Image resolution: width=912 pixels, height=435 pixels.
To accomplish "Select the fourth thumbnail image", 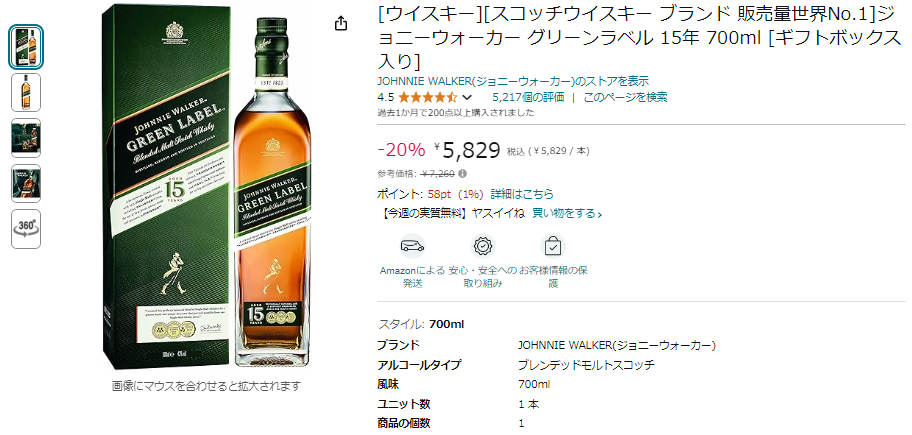I will pyautogui.click(x=26, y=183).
